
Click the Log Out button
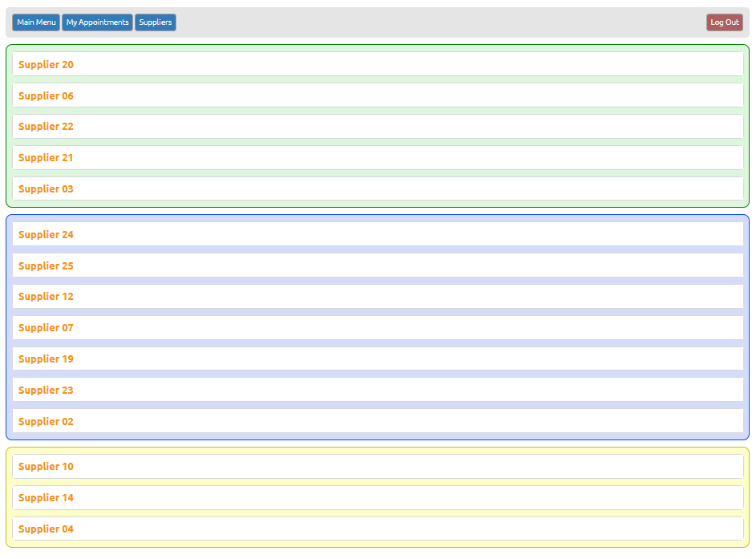[x=724, y=22]
